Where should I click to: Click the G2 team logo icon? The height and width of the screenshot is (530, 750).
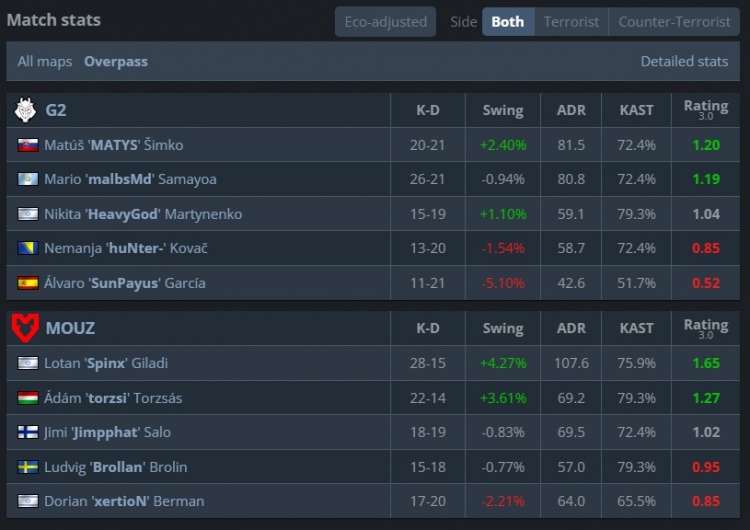point(25,110)
